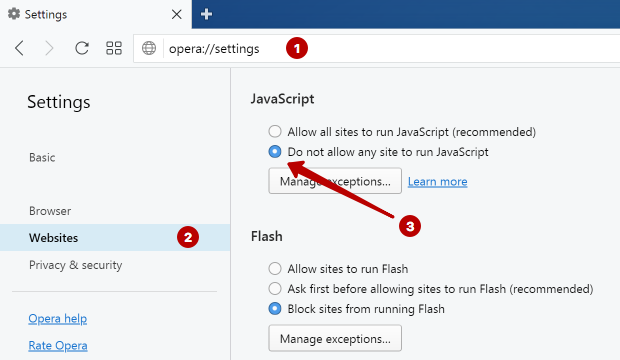Click the opera://settings address field
The height and width of the screenshot is (360, 620).
[x=376, y=49]
